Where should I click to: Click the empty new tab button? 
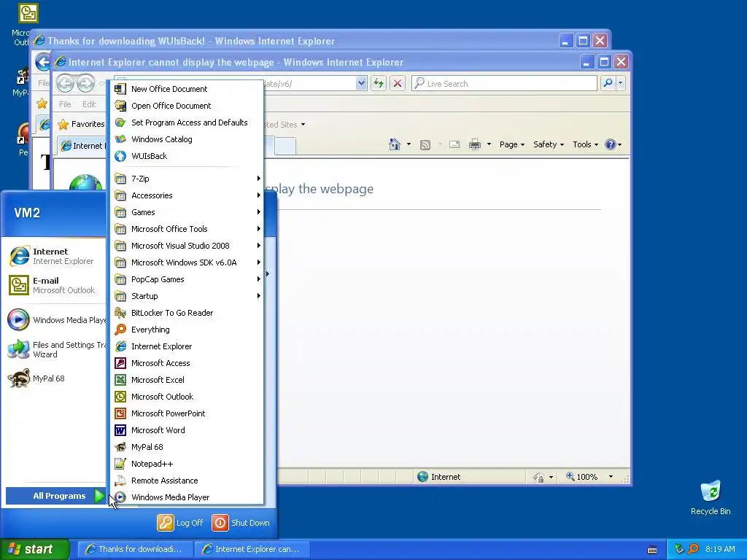[x=285, y=146]
